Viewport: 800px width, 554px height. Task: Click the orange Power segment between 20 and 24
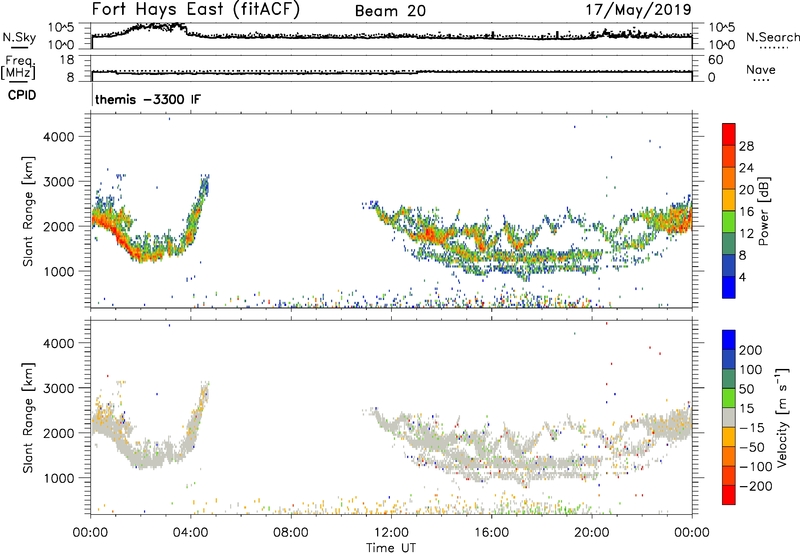[x=729, y=179]
